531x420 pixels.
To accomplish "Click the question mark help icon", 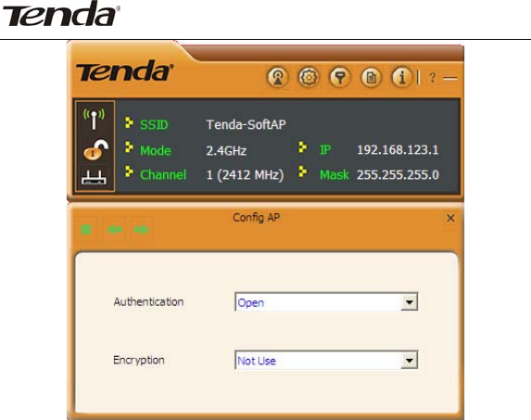I will [x=432, y=78].
